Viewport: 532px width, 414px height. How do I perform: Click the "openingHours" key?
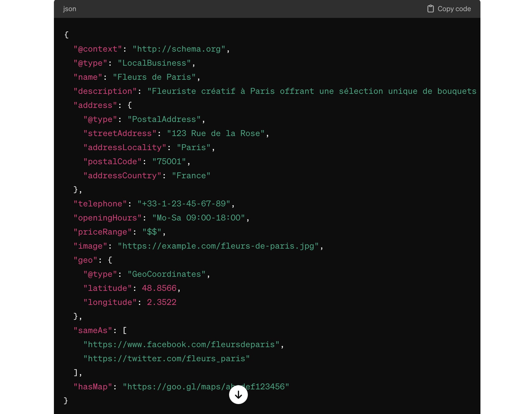pos(108,218)
